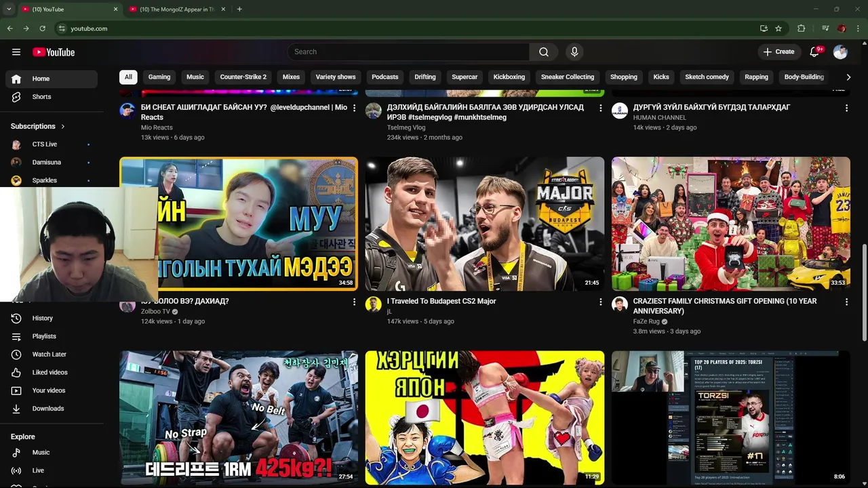Screen dimensions: 868x488
Task: Bookmark this page with the star
Action: point(778,28)
